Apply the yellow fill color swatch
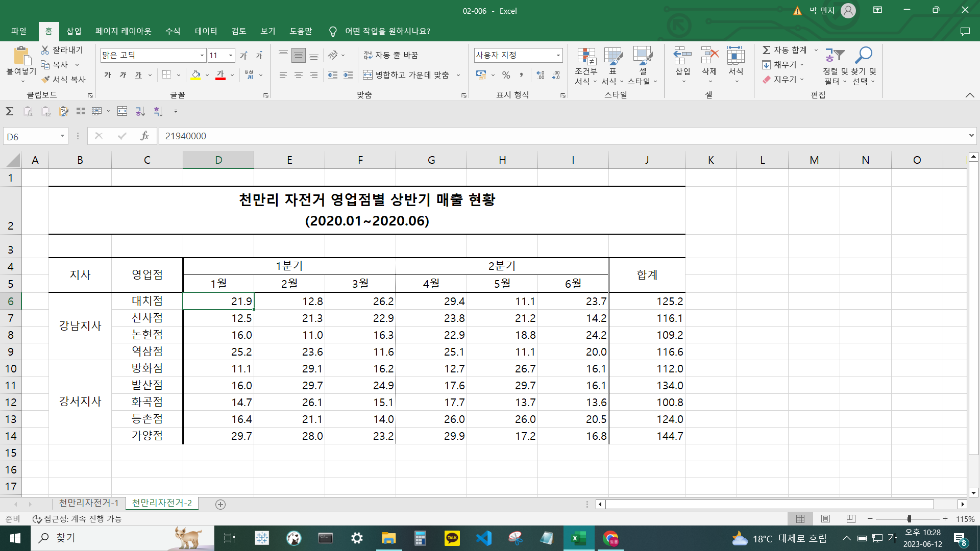Image resolution: width=980 pixels, height=551 pixels. coord(196,75)
